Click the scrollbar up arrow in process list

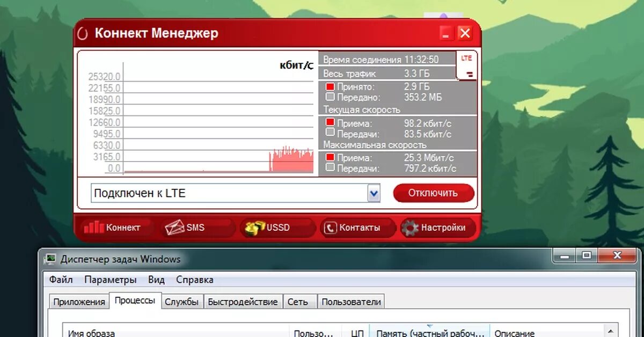click(x=611, y=331)
